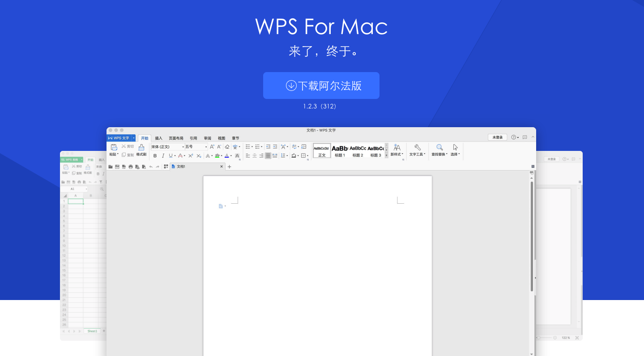
Task: Click the increase indent icon
Action: [x=275, y=146]
